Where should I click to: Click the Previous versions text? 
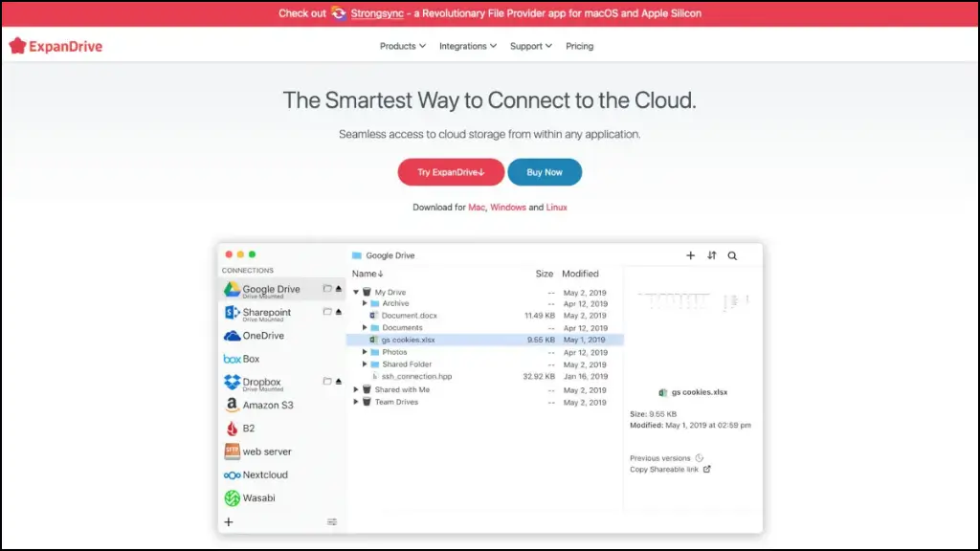coord(660,458)
